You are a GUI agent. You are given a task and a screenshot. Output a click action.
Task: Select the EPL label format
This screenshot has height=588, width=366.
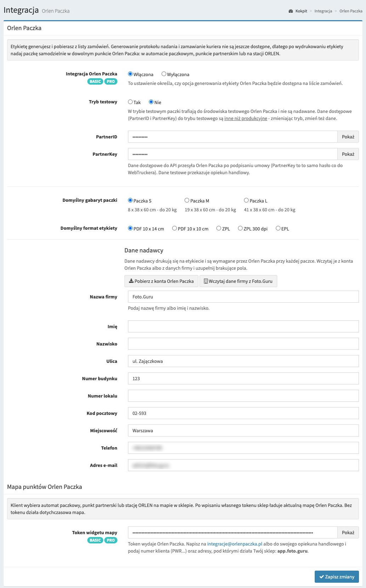tap(278, 228)
